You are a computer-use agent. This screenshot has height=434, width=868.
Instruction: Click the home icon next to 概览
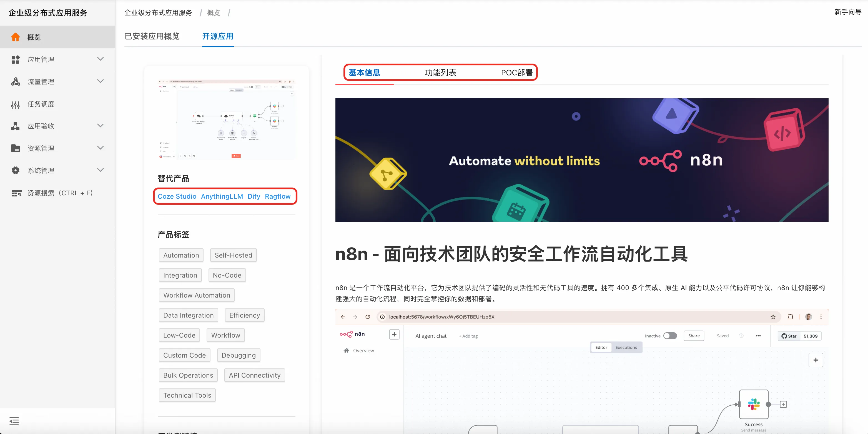tap(16, 37)
